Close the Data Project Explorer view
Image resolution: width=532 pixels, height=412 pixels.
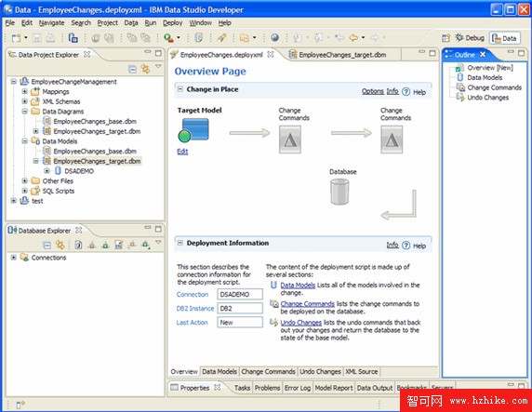click(x=86, y=54)
